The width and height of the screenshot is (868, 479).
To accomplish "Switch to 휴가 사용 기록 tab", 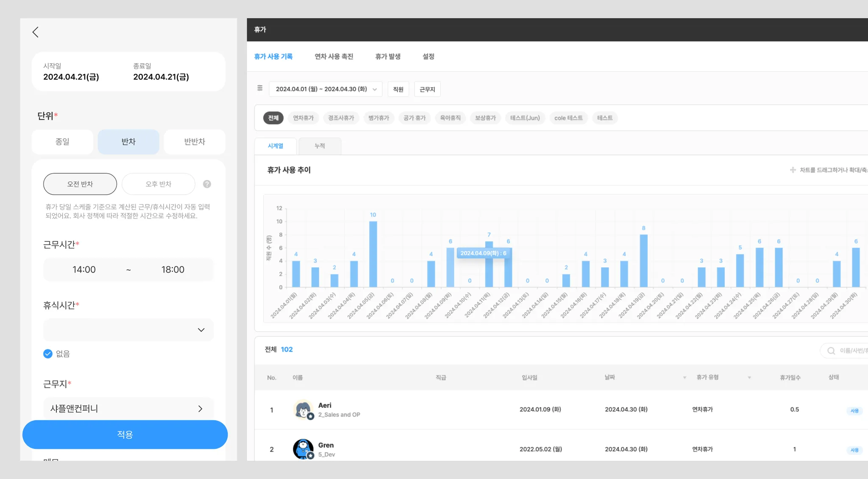I will (x=273, y=56).
